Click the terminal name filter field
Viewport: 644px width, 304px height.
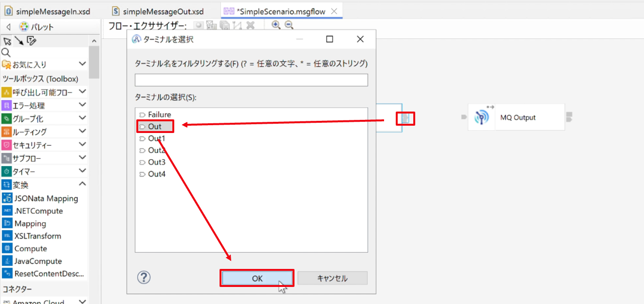tap(251, 80)
